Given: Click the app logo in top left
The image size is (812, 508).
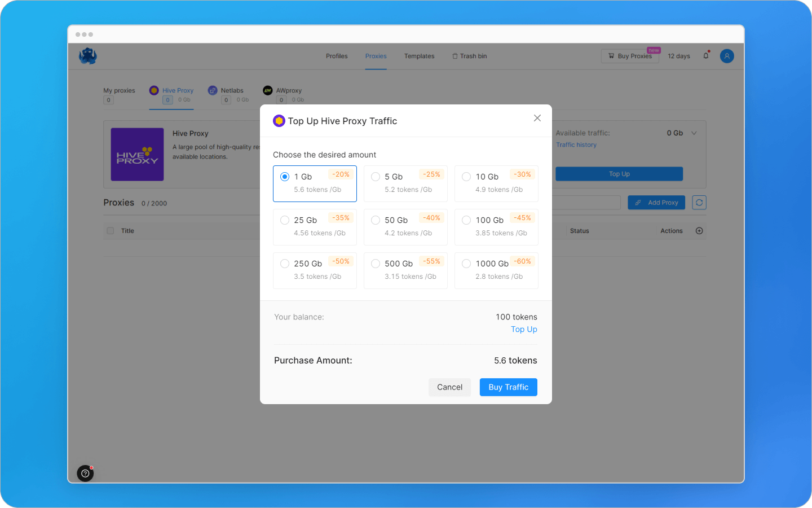Looking at the screenshot, I should [87, 56].
